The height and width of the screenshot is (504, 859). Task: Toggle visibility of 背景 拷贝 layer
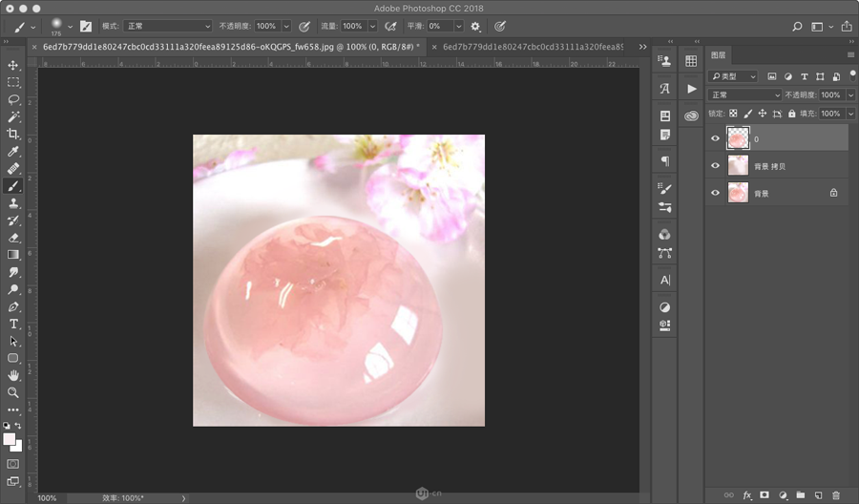pos(716,165)
